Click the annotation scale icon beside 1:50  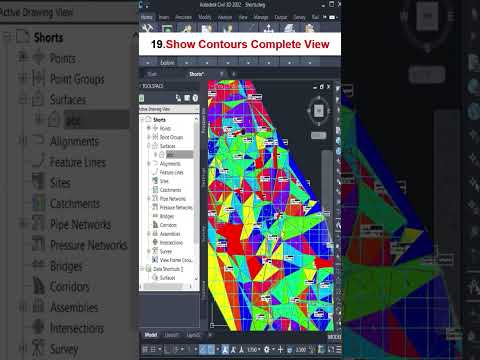pos(241,349)
